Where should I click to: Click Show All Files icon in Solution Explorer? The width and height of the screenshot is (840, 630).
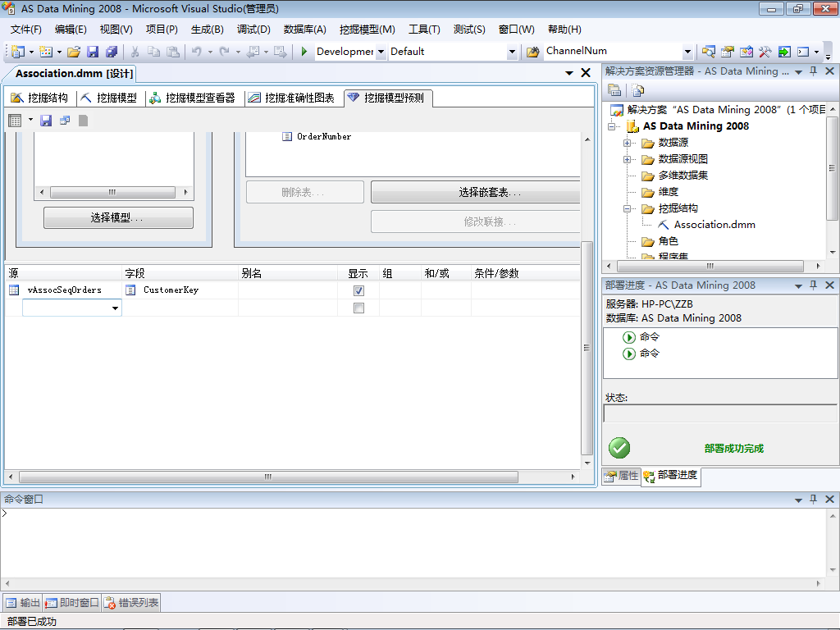637,90
